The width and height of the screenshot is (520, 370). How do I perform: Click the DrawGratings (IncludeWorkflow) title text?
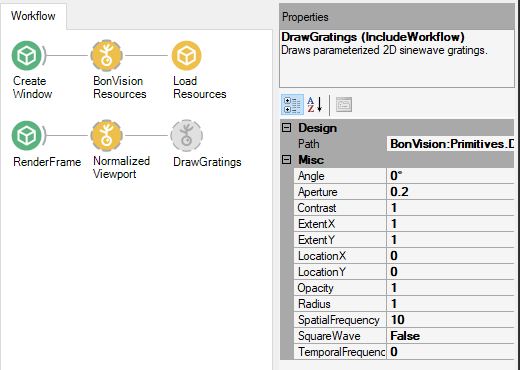pyautogui.click(x=373, y=37)
